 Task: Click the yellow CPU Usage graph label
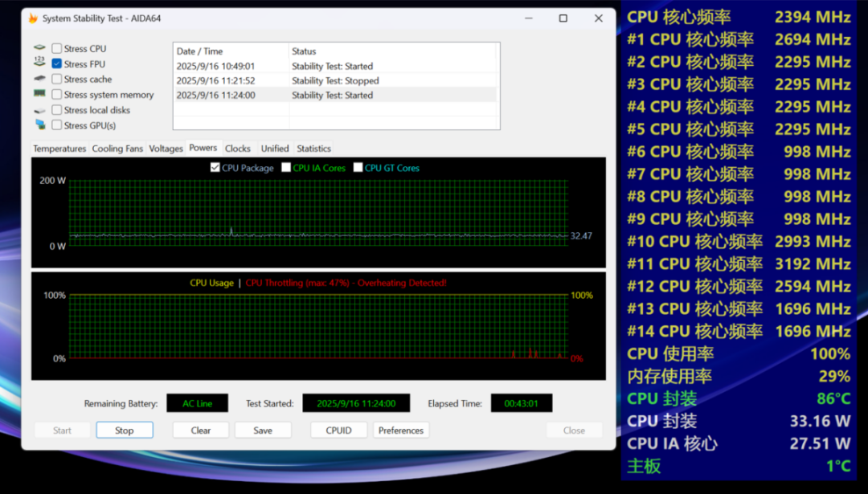211,283
